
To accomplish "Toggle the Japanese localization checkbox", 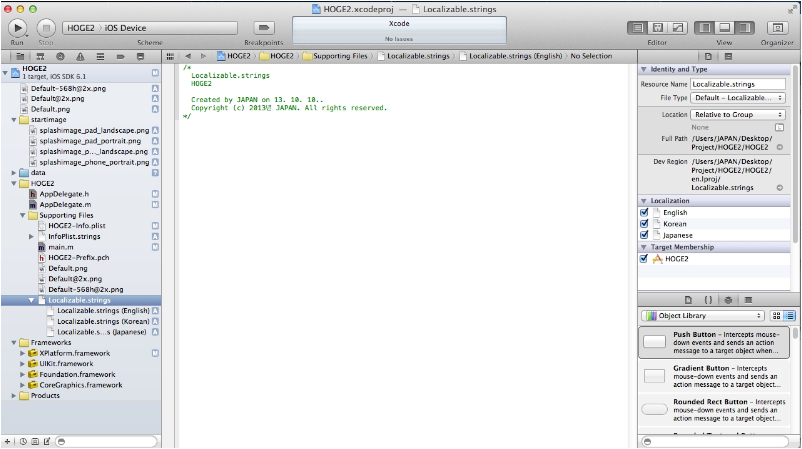I will point(645,235).
